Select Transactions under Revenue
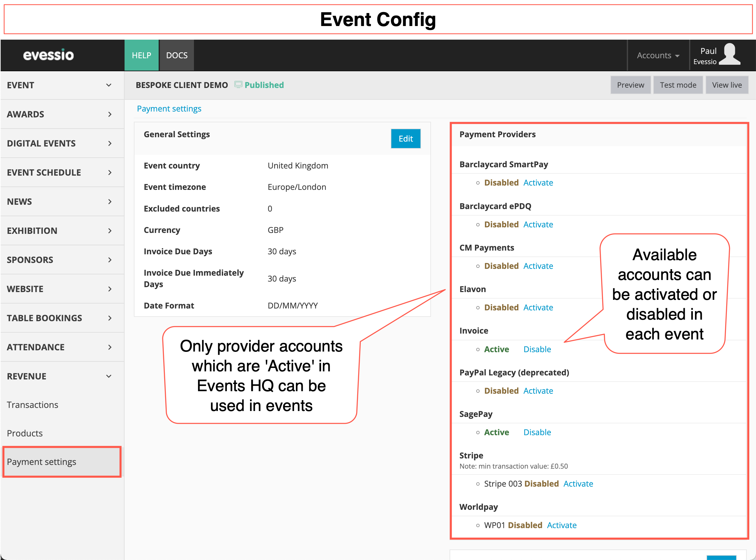756x560 pixels. [32, 405]
